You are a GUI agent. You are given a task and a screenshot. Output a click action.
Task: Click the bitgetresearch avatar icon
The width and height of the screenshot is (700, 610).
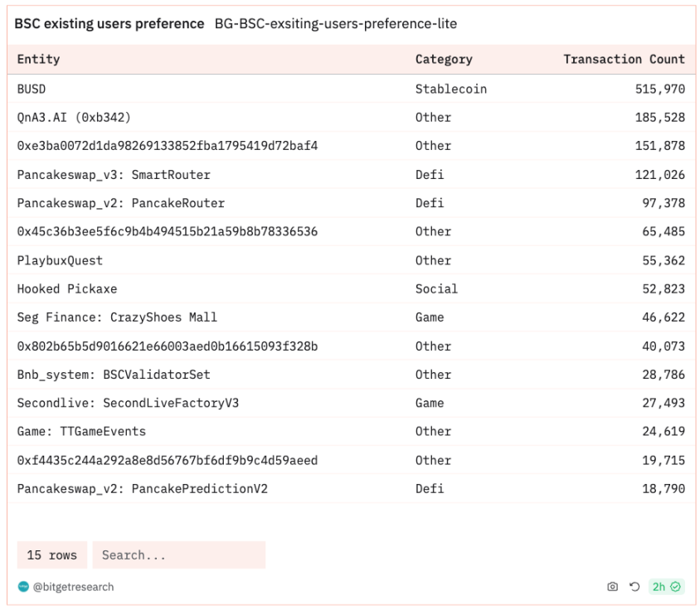point(23,586)
